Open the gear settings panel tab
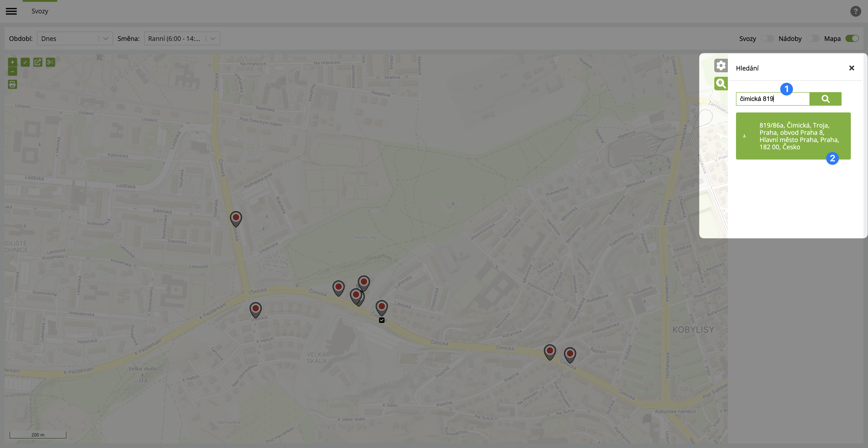868x448 pixels. point(721,65)
